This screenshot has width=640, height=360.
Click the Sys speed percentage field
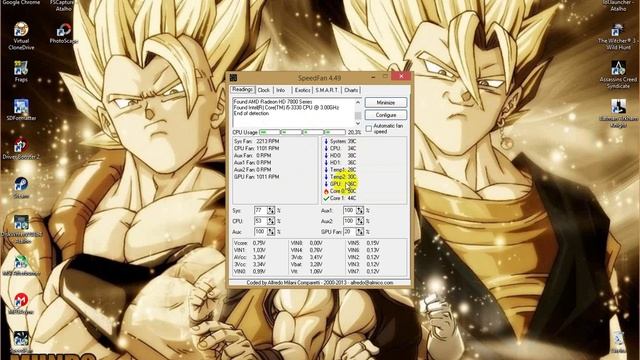tap(261, 210)
